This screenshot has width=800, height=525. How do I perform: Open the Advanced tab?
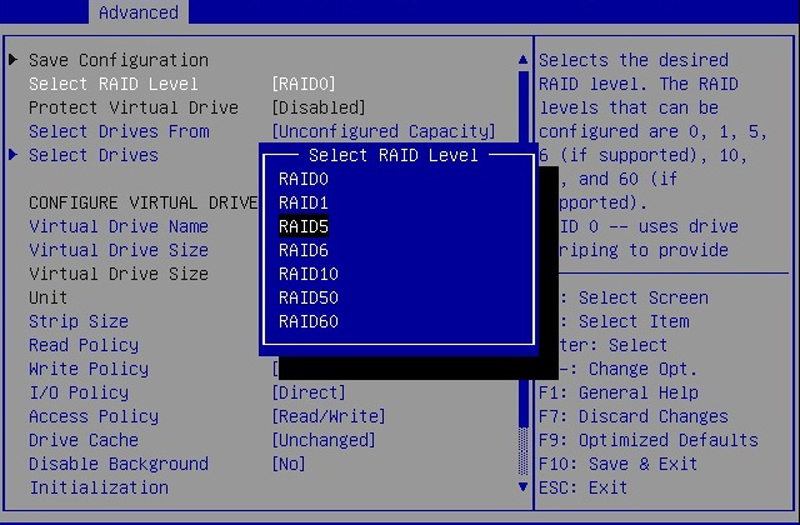pos(139,12)
